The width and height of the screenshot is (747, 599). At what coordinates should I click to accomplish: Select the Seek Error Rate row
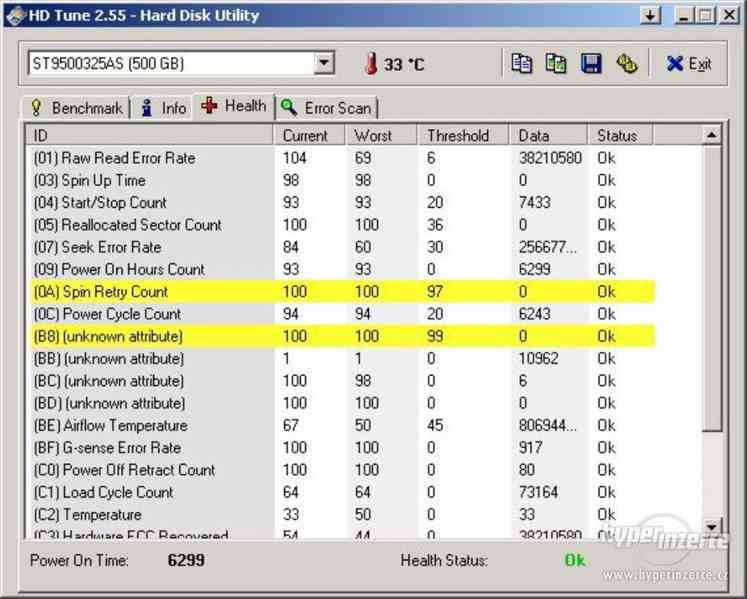[x=341, y=247]
